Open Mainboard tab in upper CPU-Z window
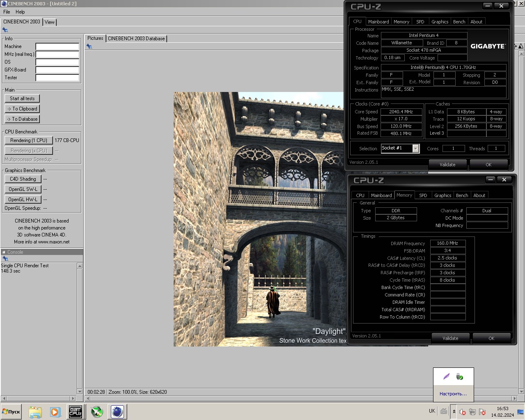The height and width of the screenshot is (420, 525). click(378, 22)
